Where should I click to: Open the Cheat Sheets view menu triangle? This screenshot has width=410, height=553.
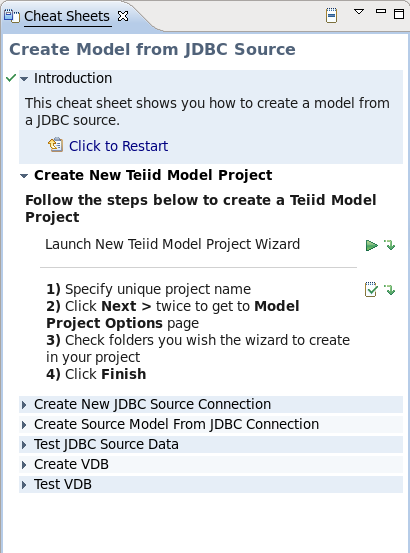coord(359,12)
